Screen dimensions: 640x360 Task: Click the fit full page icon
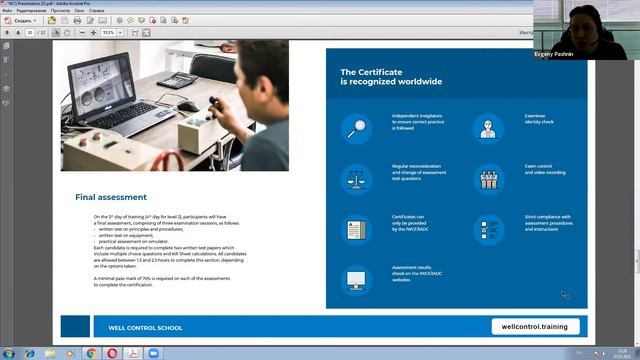pyautogui.click(x=146, y=32)
